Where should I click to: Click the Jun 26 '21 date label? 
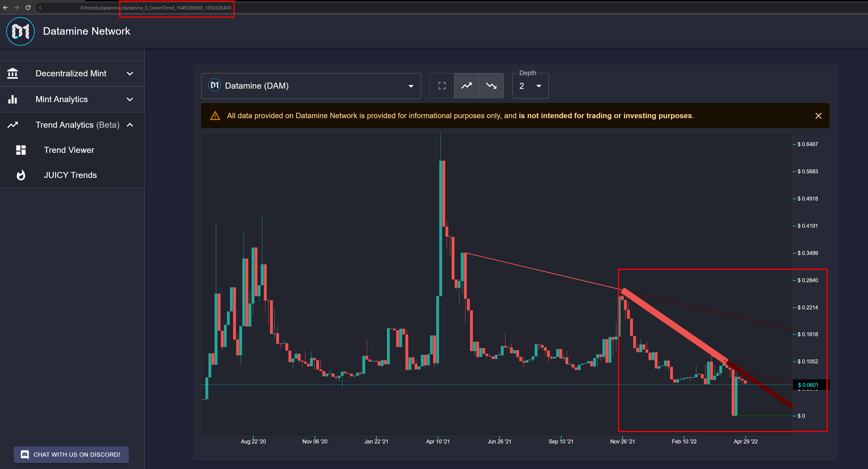[499, 441]
